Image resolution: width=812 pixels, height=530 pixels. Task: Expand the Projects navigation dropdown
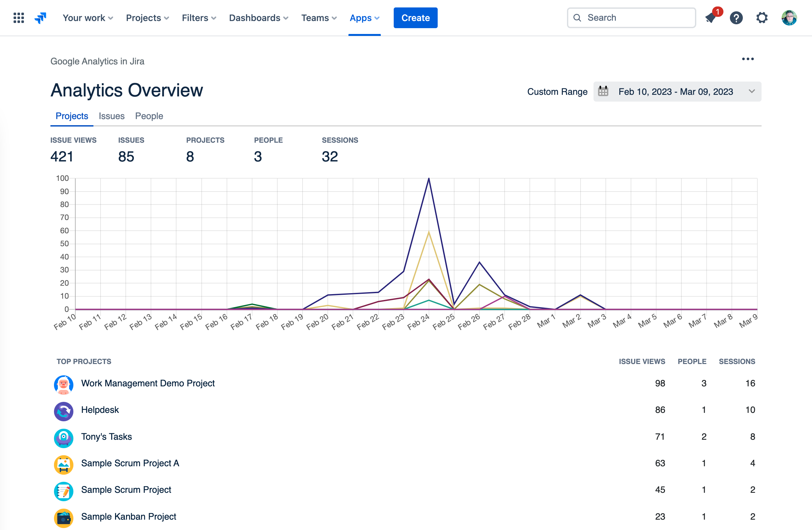(x=147, y=18)
